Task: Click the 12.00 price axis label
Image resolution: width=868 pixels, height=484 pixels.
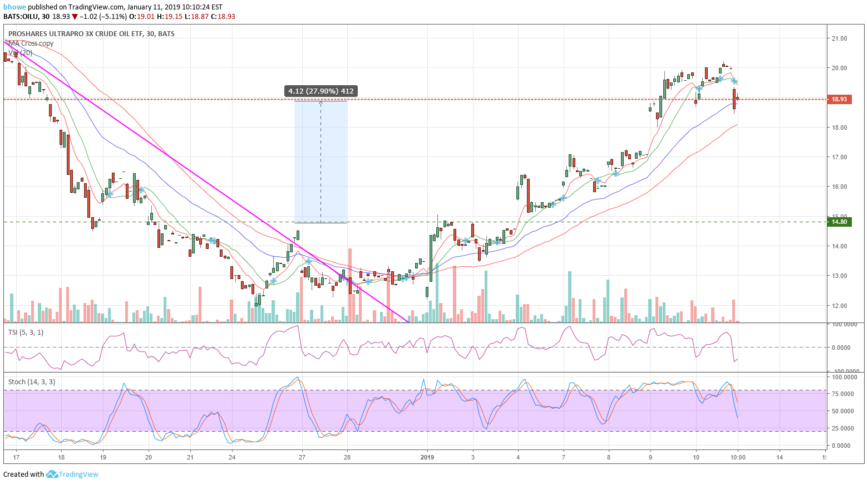Action: pos(839,306)
